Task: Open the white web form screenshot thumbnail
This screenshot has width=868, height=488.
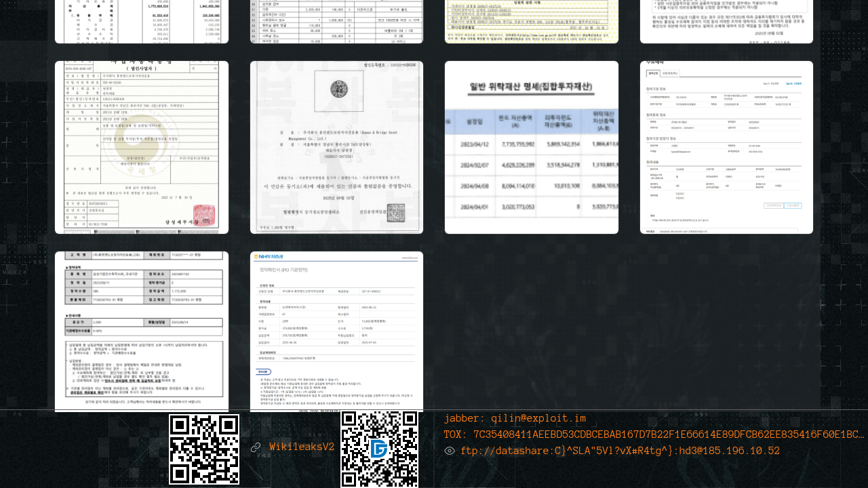Action: (x=726, y=147)
